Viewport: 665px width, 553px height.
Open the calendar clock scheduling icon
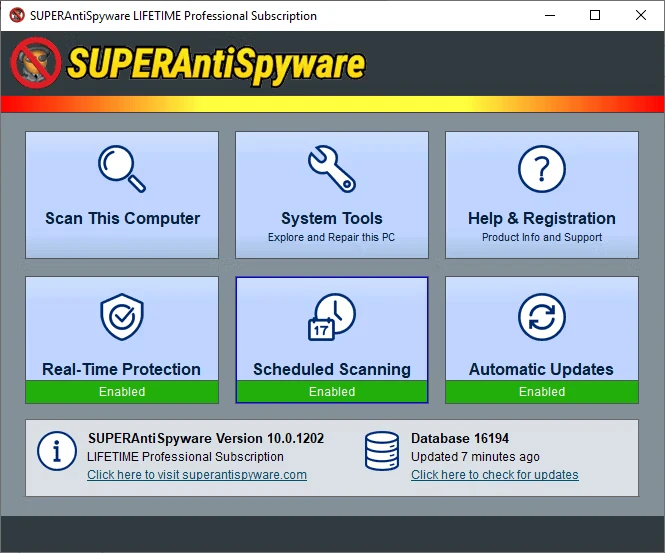(331, 319)
